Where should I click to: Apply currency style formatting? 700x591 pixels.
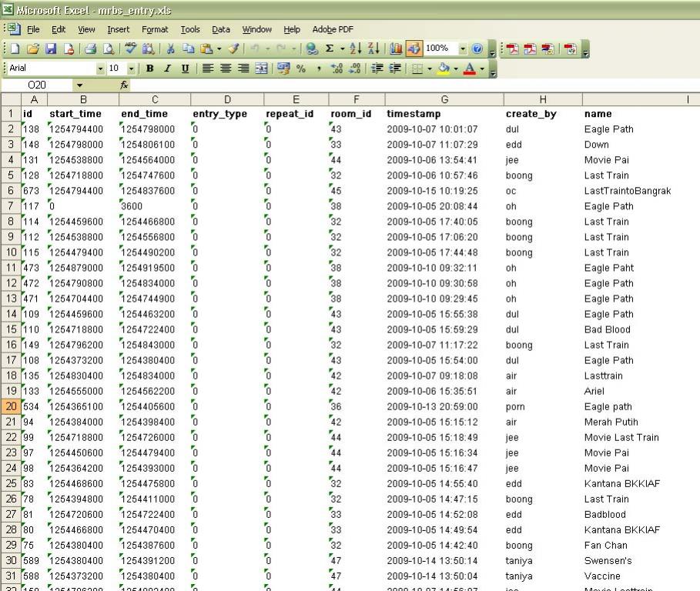tap(283, 68)
